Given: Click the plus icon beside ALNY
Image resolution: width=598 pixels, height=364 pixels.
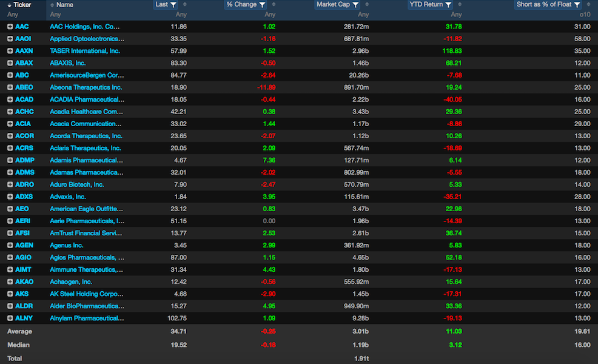Looking at the screenshot, I should point(10,318).
